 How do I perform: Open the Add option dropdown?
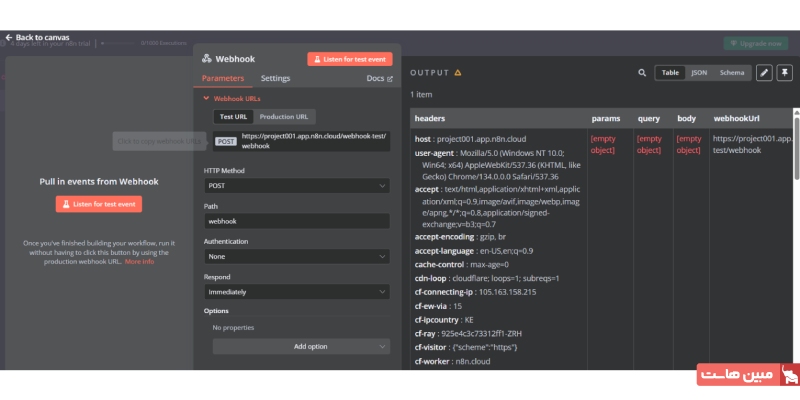click(302, 346)
